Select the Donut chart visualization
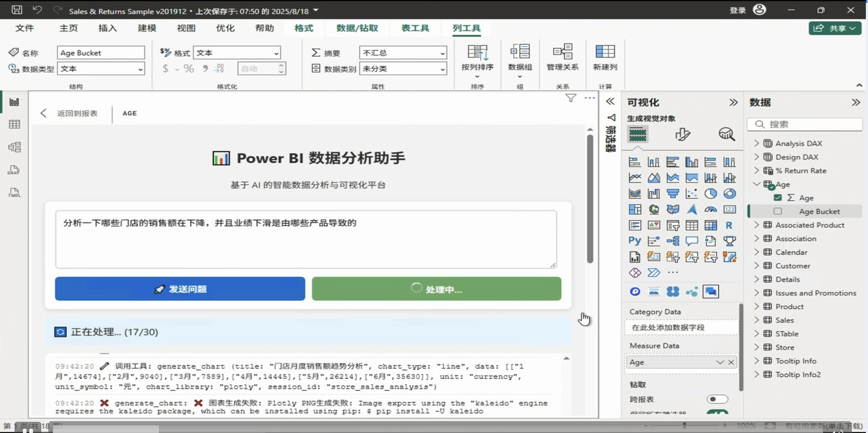Viewport: 868px width, 433px height. click(x=730, y=193)
